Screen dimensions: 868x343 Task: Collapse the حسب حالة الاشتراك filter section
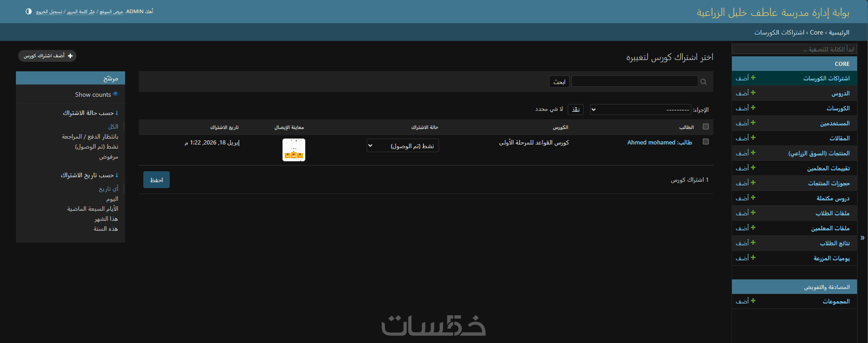(90, 113)
